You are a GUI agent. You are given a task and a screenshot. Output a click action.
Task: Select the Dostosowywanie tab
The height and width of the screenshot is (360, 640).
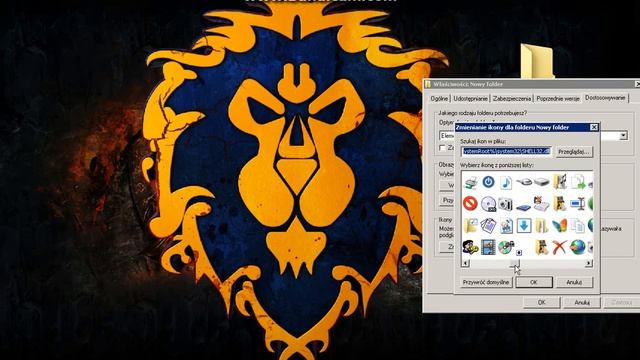click(x=605, y=98)
